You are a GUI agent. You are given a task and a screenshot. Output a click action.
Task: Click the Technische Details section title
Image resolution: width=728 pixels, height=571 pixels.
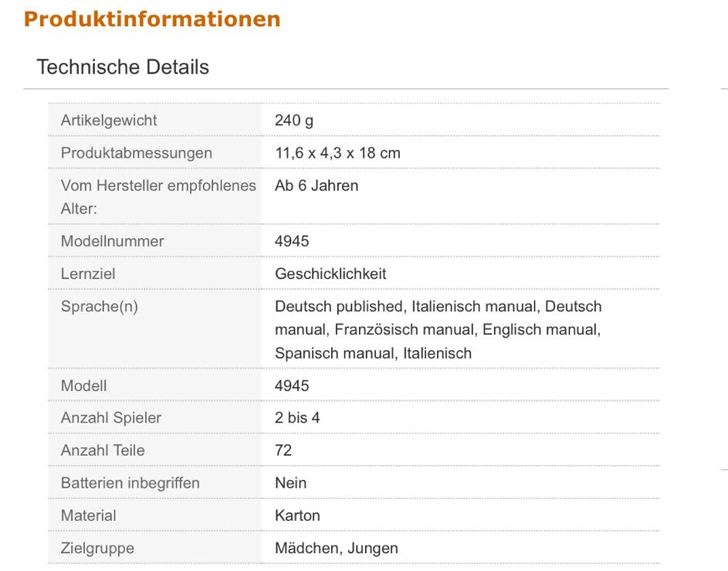click(123, 67)
